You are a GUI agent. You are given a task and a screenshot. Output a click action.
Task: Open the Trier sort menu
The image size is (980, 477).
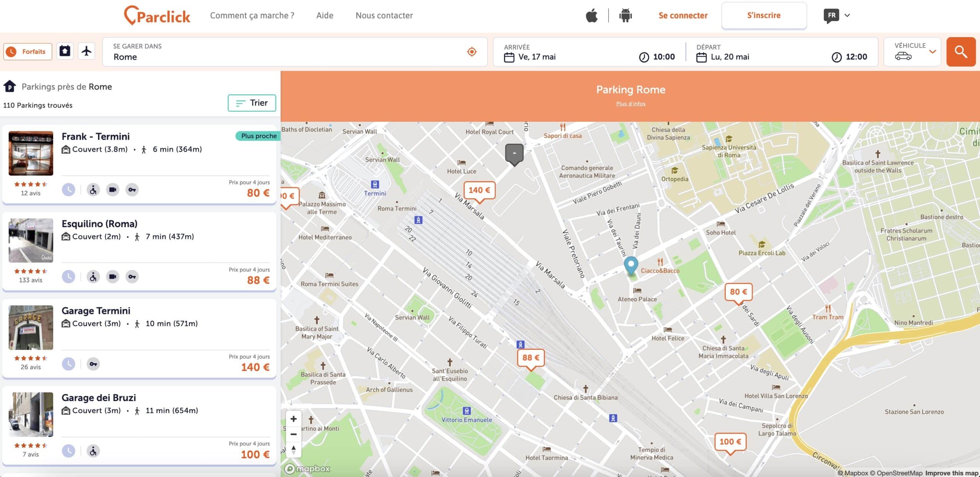click(252, 103)
